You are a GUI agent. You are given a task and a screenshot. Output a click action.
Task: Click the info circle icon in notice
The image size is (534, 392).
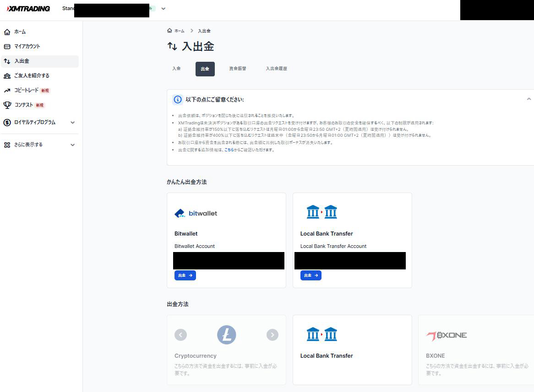coord(178,100)
